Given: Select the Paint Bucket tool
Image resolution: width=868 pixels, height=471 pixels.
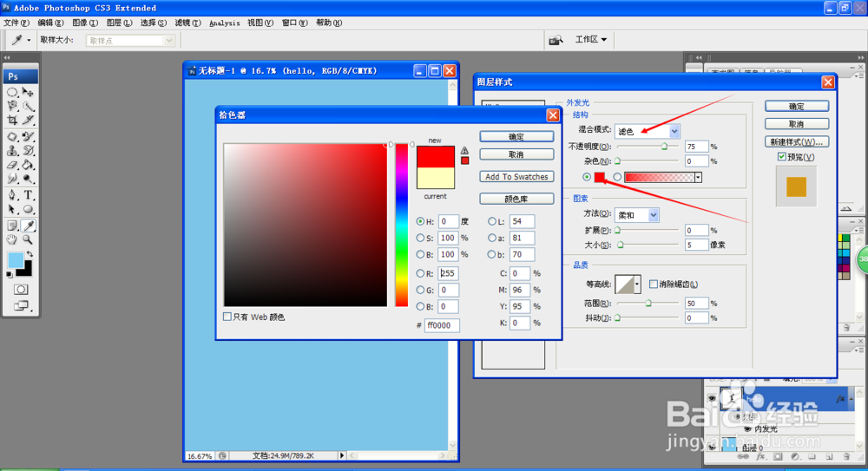Looking at the screenshot, I should point(29,165).
